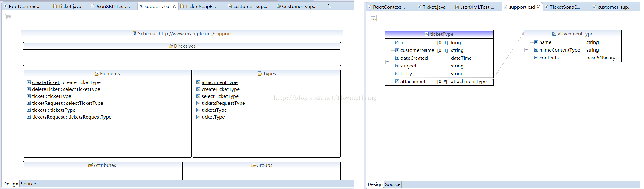The image size is (644, 189).
Task: Select the Groups section header
Action: click(x=262, y=165)
